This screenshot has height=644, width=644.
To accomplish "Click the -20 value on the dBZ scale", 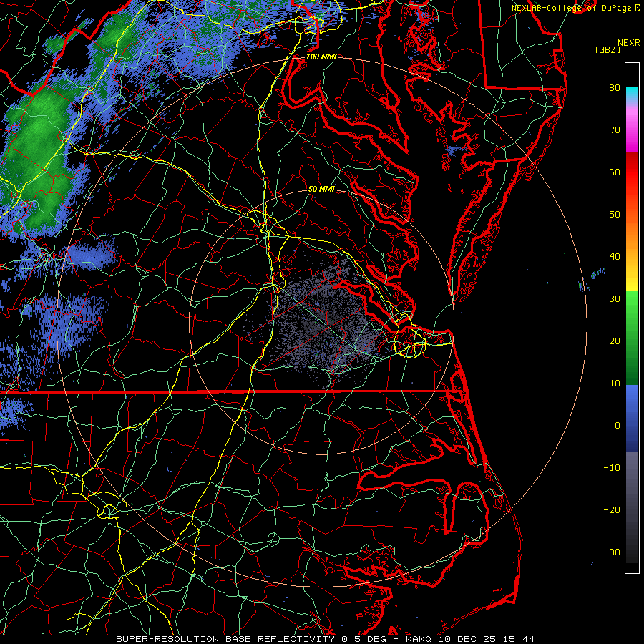I will pos(612,510).
